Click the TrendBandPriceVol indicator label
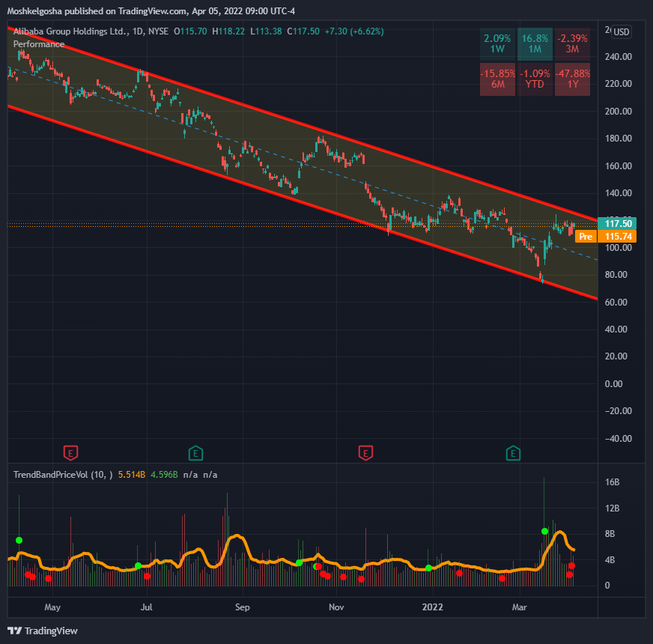The width and height of the screenshot is (653, 644). [x=63, y=475]
